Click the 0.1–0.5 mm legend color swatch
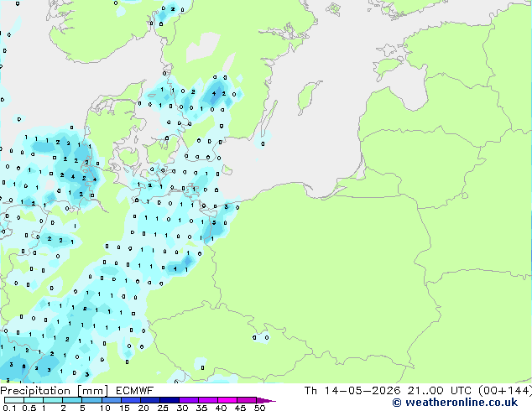The height and width of the screenshot is (411, 532). point(14,400)
